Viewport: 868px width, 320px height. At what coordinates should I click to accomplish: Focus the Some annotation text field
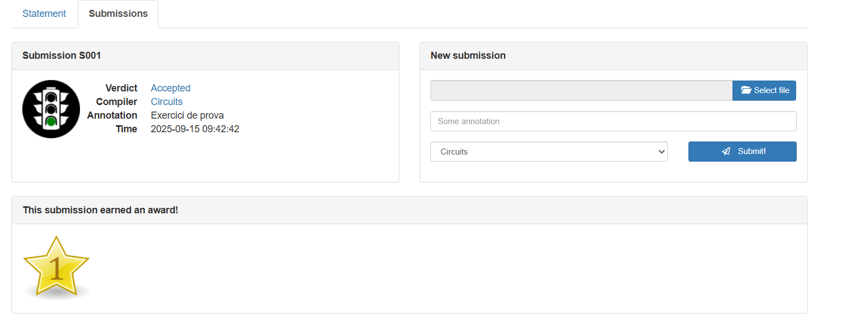pyautogui.click(x=613, y=121)
